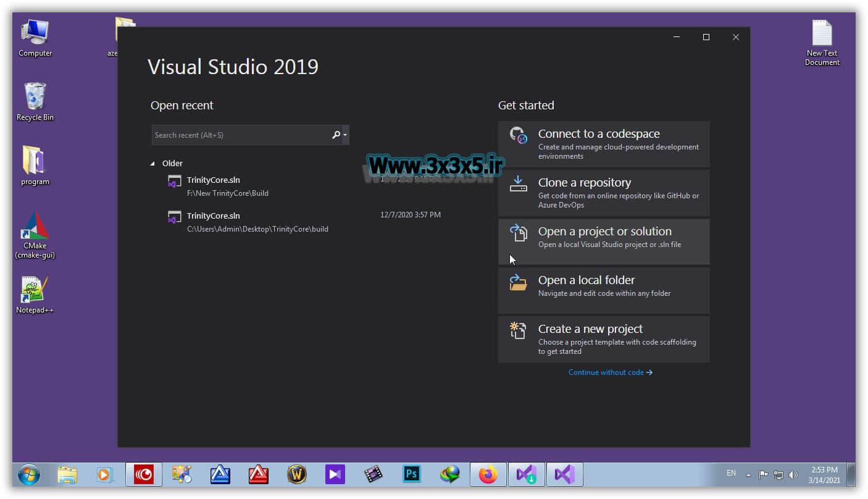Open the Computer desktop icon

35,38
